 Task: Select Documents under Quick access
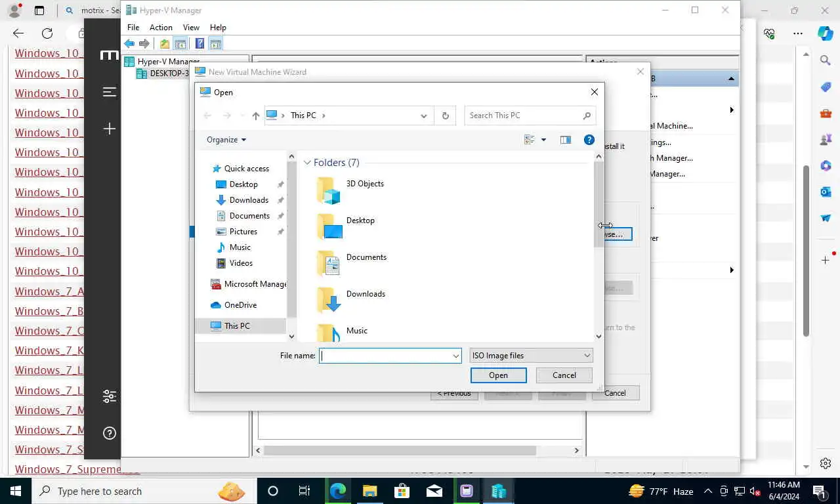[x=249, y=216]
